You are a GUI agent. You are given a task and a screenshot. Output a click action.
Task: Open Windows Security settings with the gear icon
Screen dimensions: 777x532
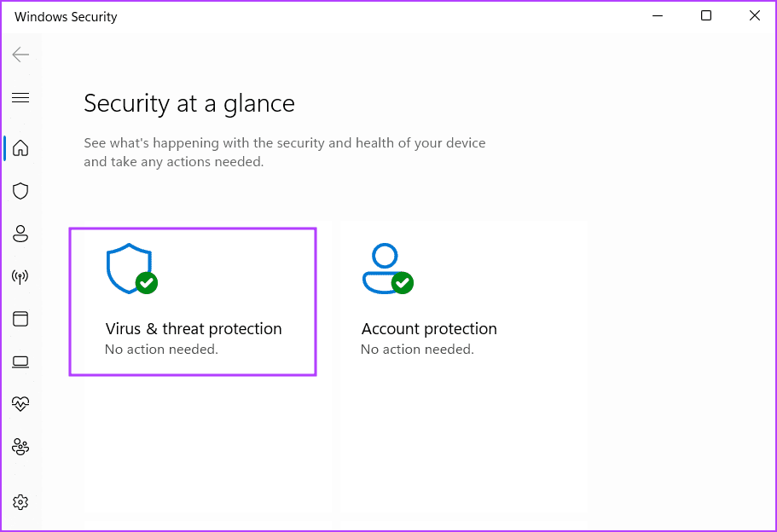(x=20, y=502)
